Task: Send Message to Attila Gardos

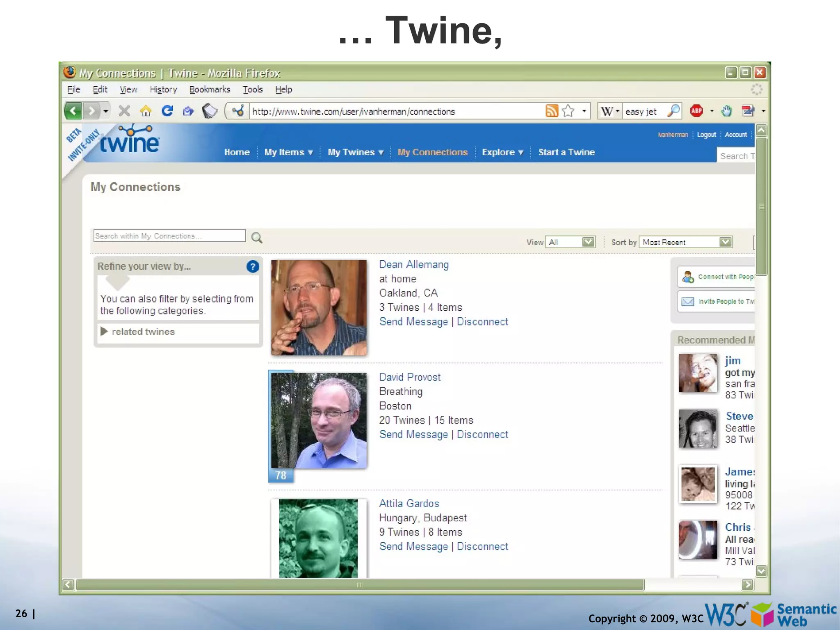Action: 413,547
